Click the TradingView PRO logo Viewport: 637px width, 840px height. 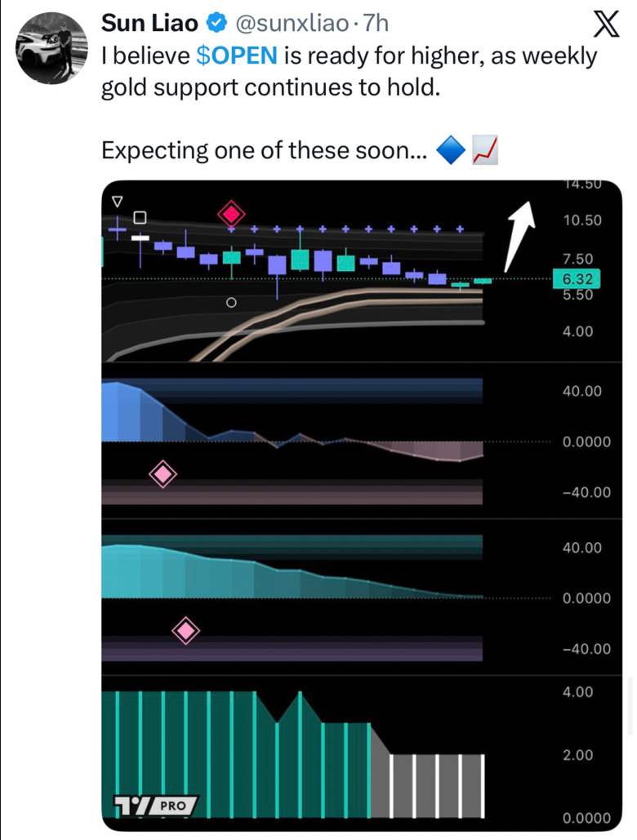click(156, 805)
